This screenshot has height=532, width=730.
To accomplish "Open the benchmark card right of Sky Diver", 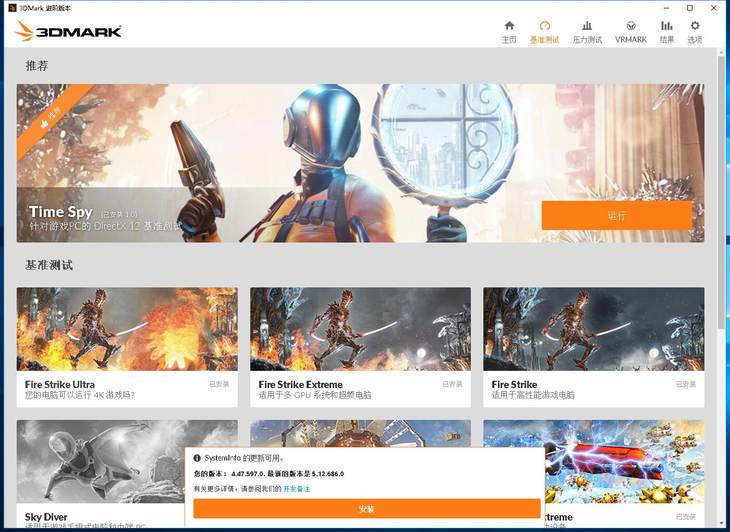I will (360, 434).
